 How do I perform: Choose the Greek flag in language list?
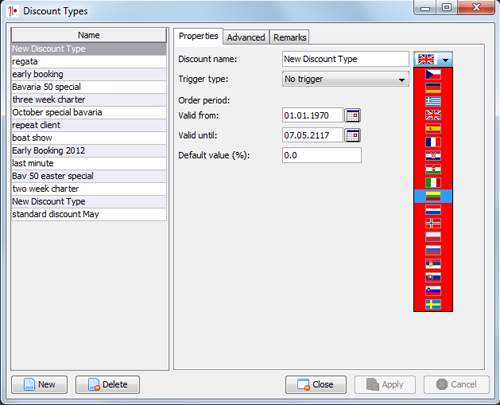[433, 101]
